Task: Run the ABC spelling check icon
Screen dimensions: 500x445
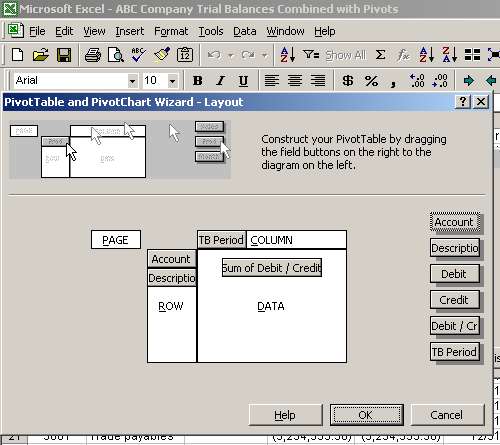Action: pyautogui.click(x=139, y=55)
